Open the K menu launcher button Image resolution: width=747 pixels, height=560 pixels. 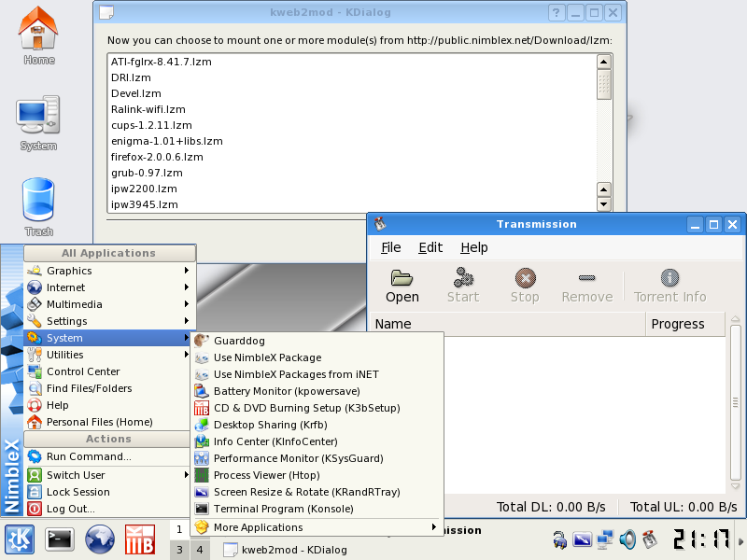click(19, 539)
